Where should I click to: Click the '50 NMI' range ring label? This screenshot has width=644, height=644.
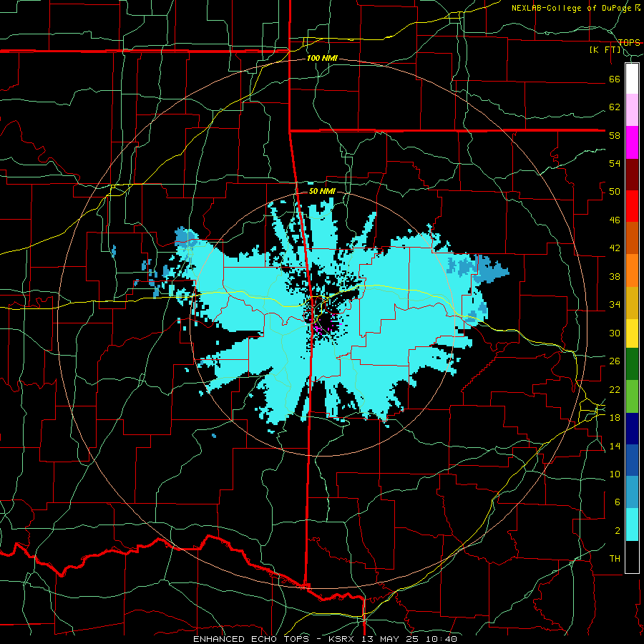[322, 191]
